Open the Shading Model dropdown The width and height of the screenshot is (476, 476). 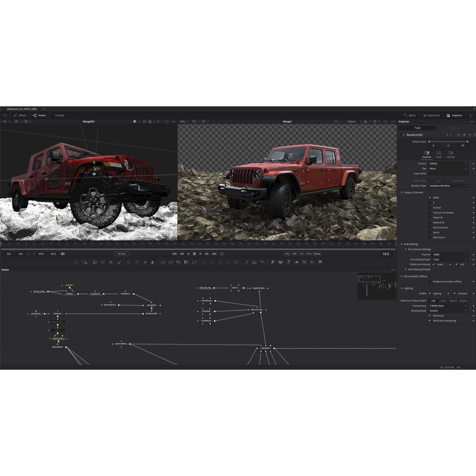click(448, 311)
